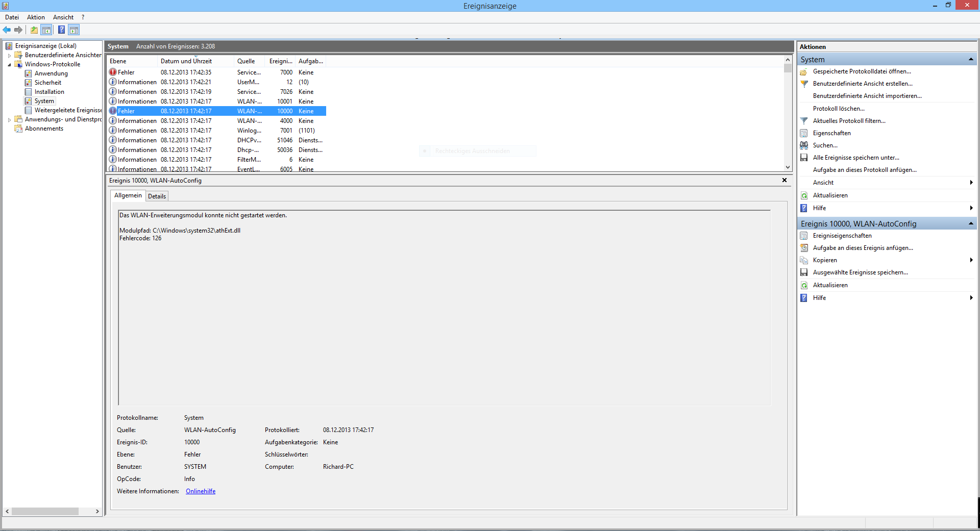Screen dimensions: 980x531
Task: Open the Ansicht submenu arrow in Aktionen
Action: click(x=971, y=183)
